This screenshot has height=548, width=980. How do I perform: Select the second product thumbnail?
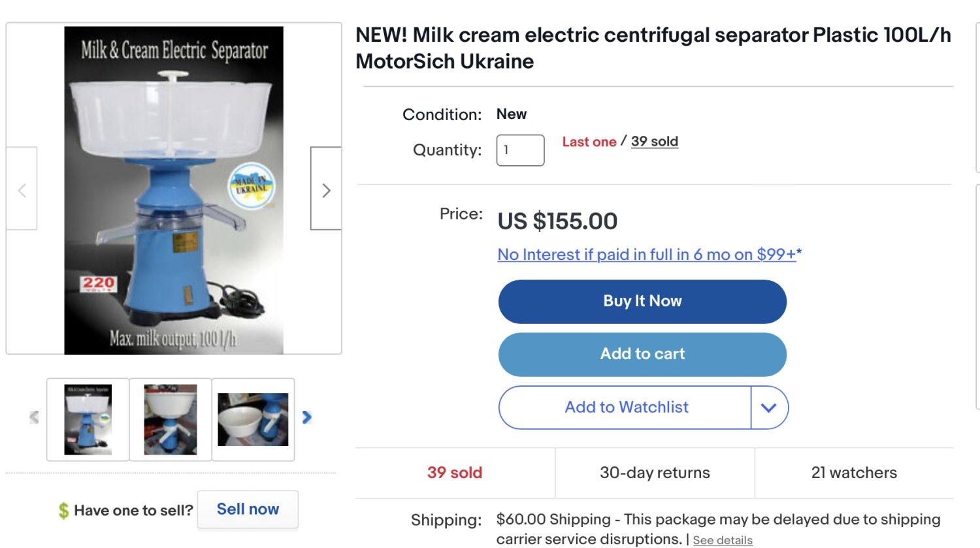tap(171, 419)
